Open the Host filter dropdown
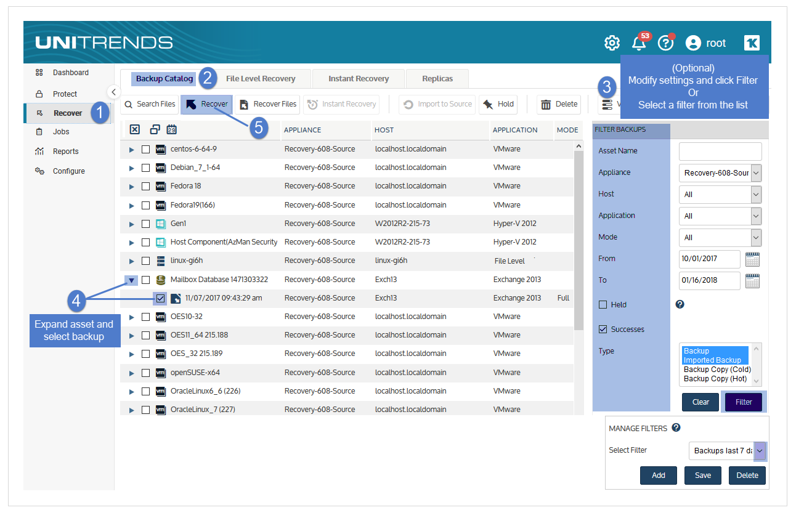Image resolution: width=812 pixels, height=526 pixels. (720, 195)
